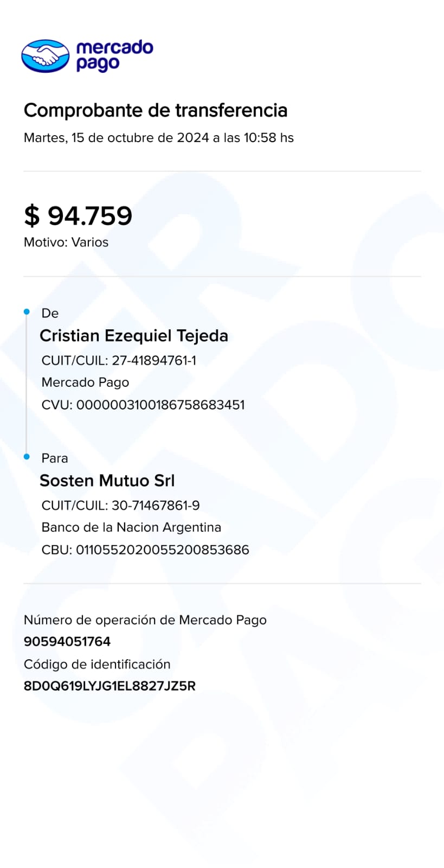Select the sender CUIT/CUIL 27-41894761-1

coord(119,360)
